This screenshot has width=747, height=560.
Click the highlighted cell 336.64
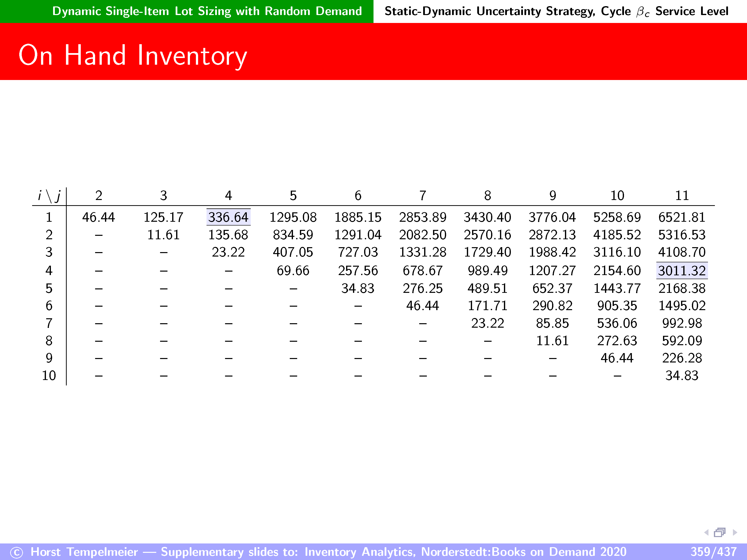tap(228, 217)
